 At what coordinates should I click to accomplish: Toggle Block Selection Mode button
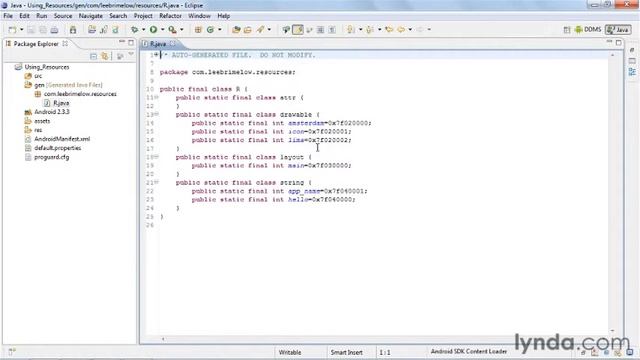pyautogui.click(x=321, y=30)
